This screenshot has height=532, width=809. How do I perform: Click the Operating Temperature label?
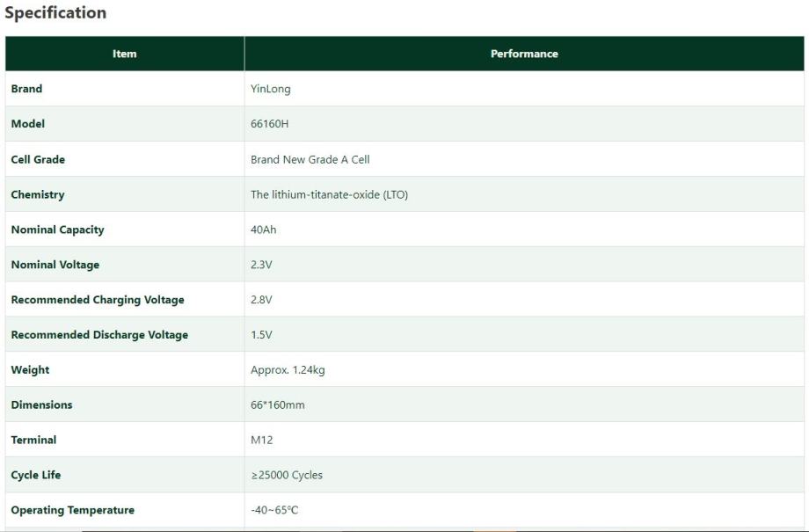pos(73,510)
